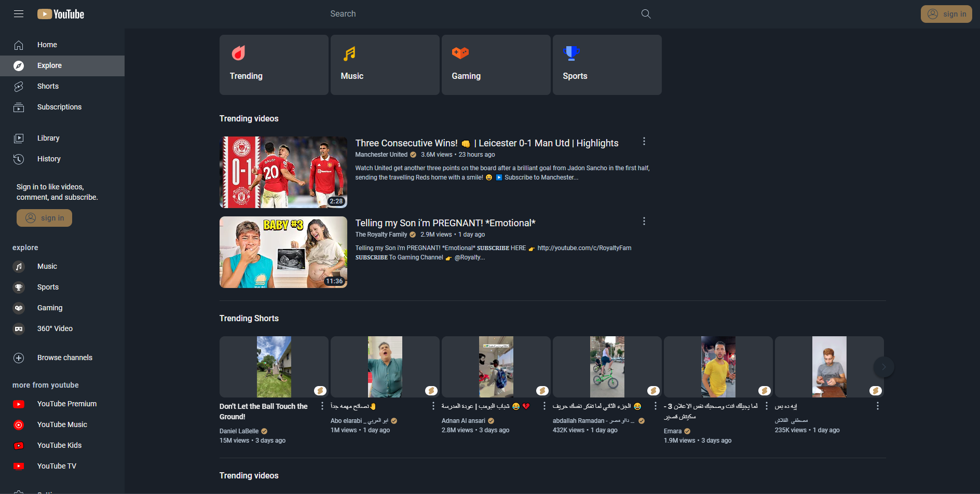
Task: Click the YouTube Kids icon
Action: coord(19,446)
